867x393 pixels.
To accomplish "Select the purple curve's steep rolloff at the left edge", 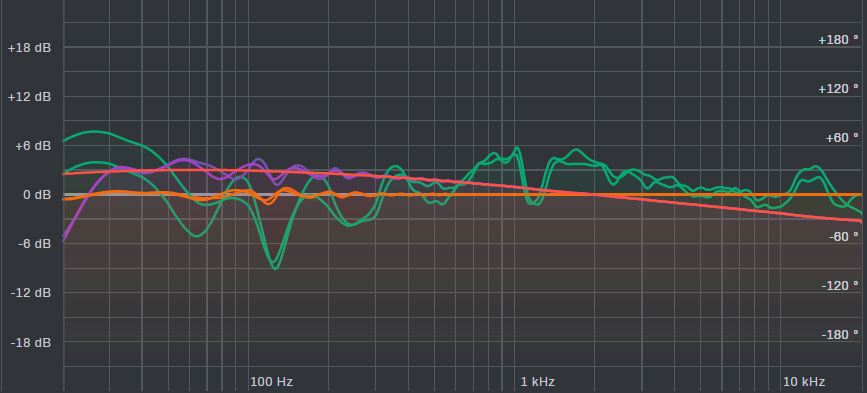I will point(77,213).
